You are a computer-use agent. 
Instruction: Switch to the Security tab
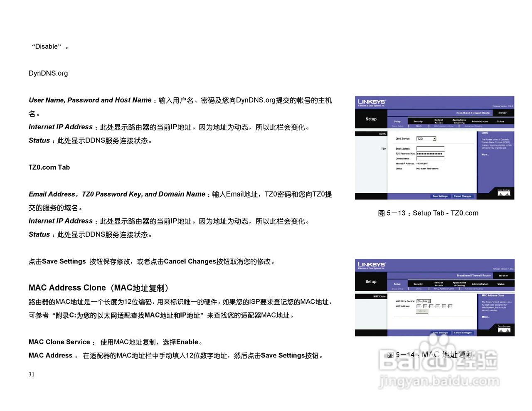click(x=418, y=121)
